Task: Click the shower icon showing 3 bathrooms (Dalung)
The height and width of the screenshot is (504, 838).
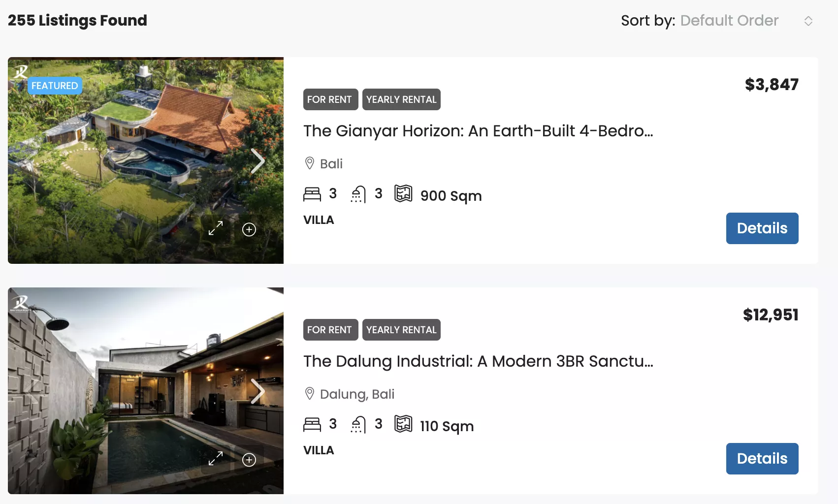Action: (x=358, y=424)
